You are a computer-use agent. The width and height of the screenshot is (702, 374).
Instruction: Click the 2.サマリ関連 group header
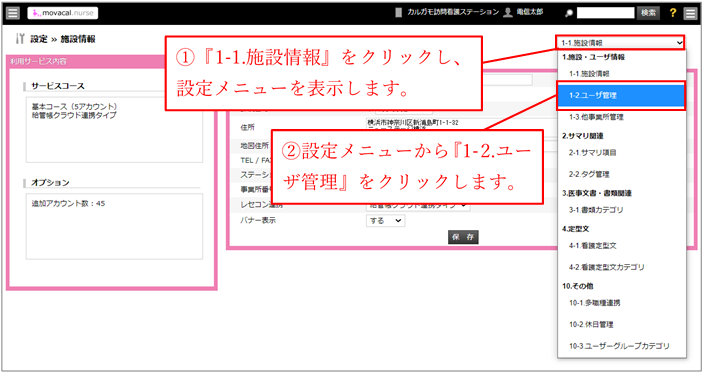(582, 135)
